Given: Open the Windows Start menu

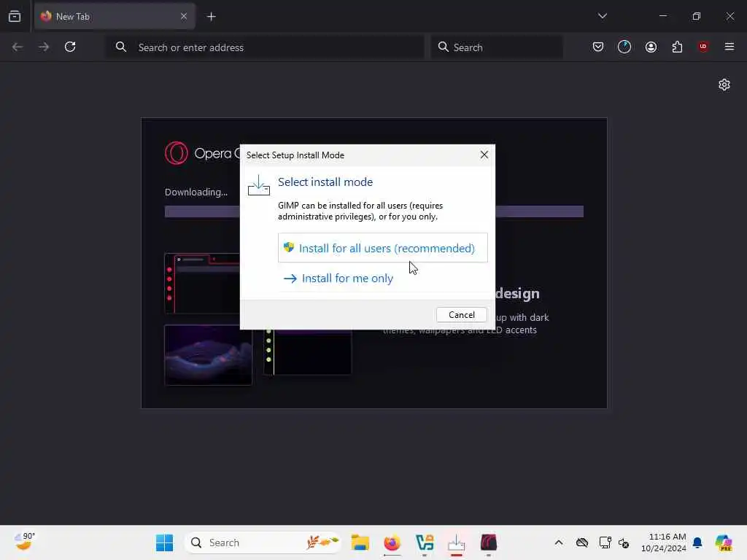Looking at the screenshot, I should tap(164, 542).
